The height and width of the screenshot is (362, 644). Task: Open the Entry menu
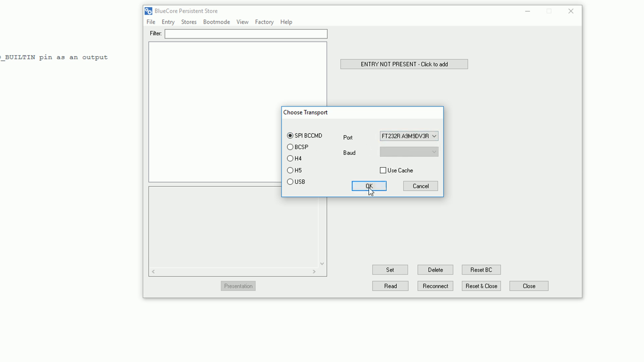(168, 22)
